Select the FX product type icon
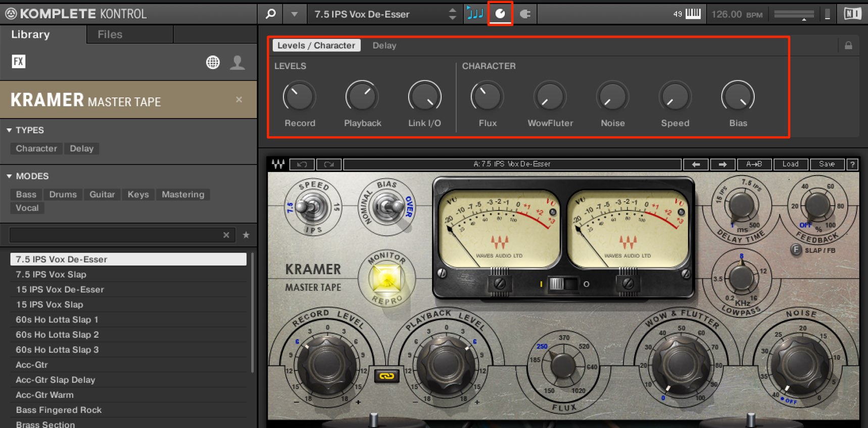 tap(19, 62)
